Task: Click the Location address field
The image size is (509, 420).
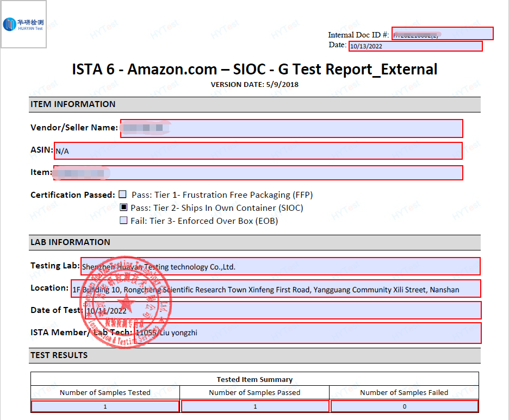Action: 276,289
